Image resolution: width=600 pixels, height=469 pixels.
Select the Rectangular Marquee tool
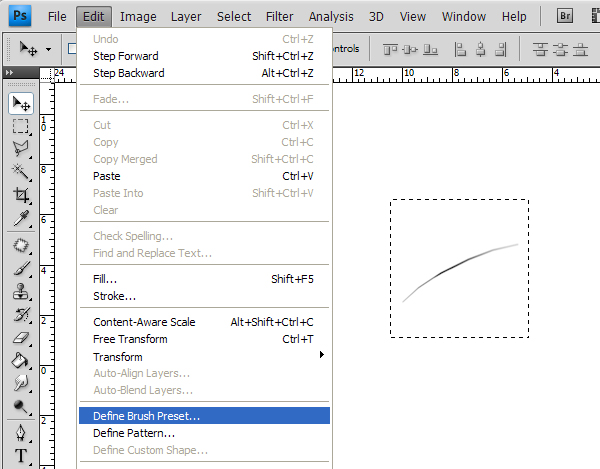(x=20, y=126)
